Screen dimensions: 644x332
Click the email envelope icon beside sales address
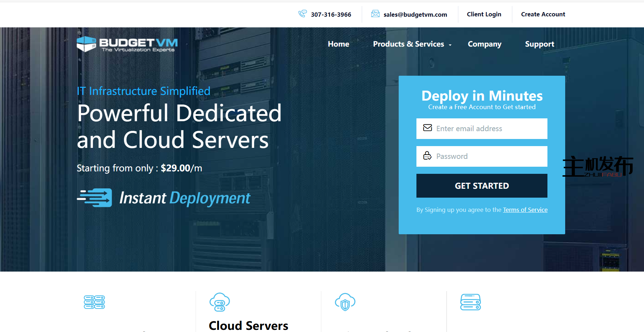(x=375, y=14)
